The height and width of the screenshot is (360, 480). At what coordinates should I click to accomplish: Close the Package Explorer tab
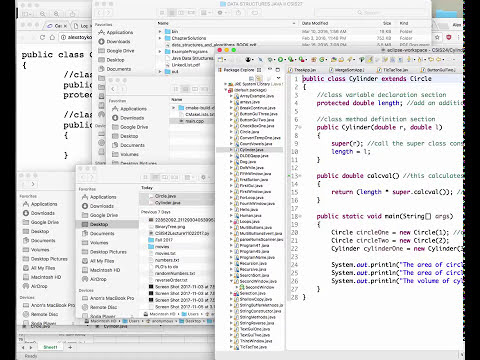259,70
